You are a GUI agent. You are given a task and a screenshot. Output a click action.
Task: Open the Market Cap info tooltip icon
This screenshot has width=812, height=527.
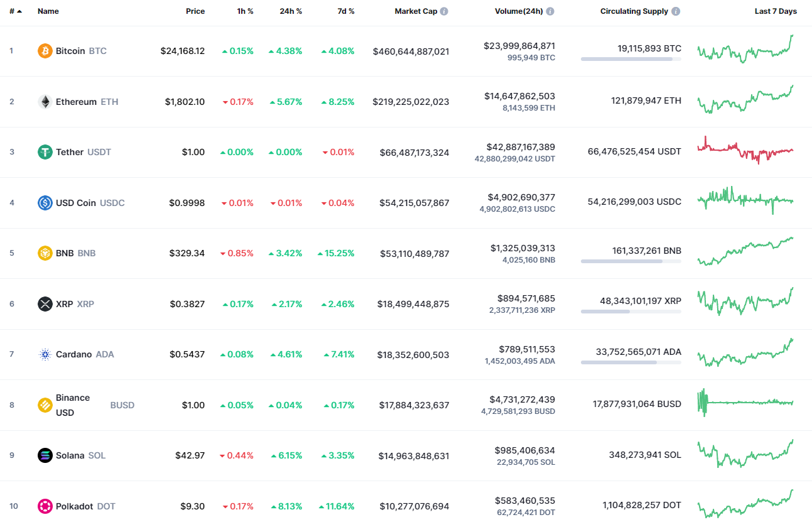[445, 11]
